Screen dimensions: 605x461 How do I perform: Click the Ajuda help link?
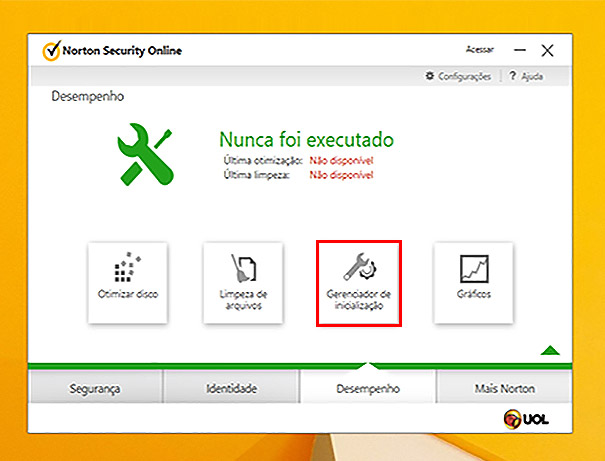click(x=526, y=76)
